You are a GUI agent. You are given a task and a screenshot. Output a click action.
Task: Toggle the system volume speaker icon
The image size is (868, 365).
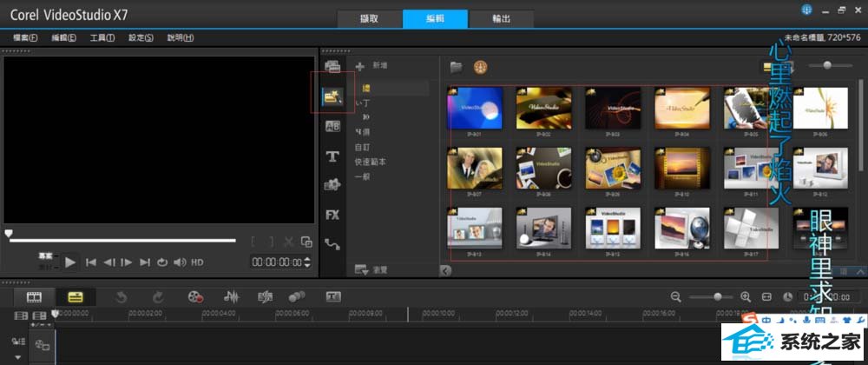pyautogui.click(x=180, y=262)
